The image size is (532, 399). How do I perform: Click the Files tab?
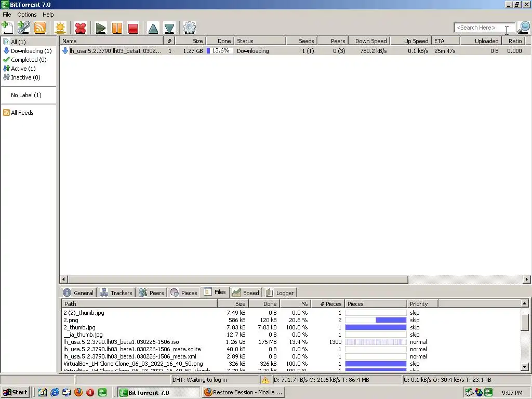pyautogui.click(x=215, y=292)
